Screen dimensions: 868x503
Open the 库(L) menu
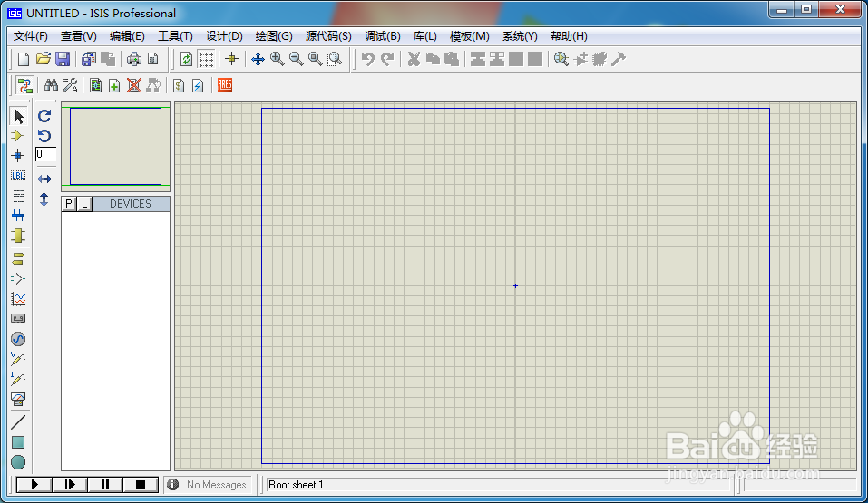coord(425,36)
